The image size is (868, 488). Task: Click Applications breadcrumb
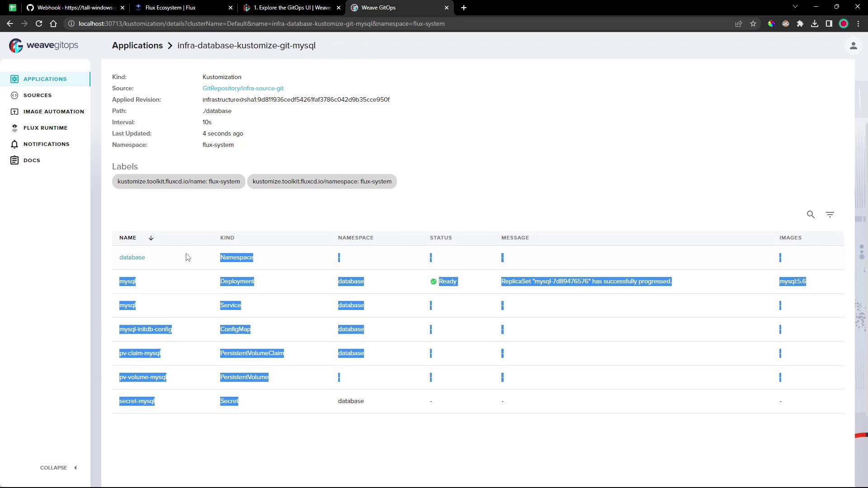137,46
